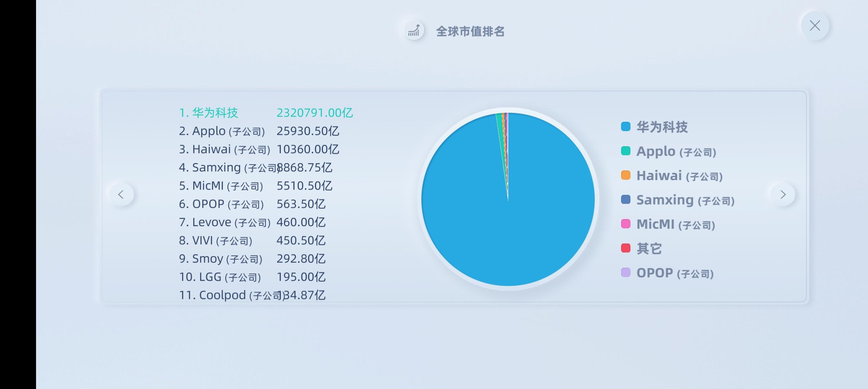Screen dimensions: 868x389
Task: Select the 5. MicMI (子公司) row
Action: coord(256,186)
